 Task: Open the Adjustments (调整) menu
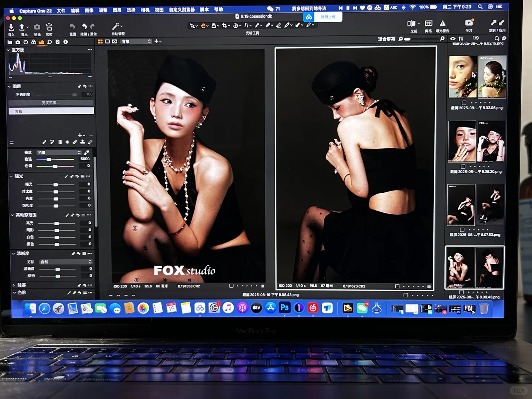coord(103,10)
